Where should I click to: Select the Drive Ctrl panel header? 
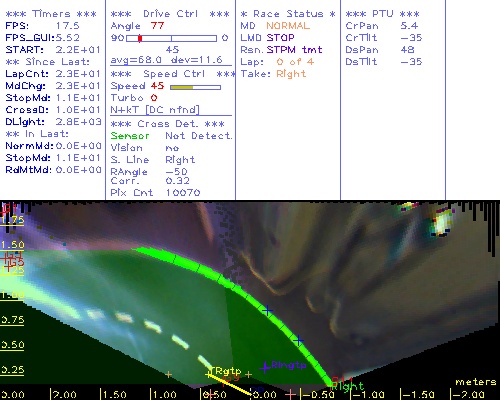tap(170, 14)
